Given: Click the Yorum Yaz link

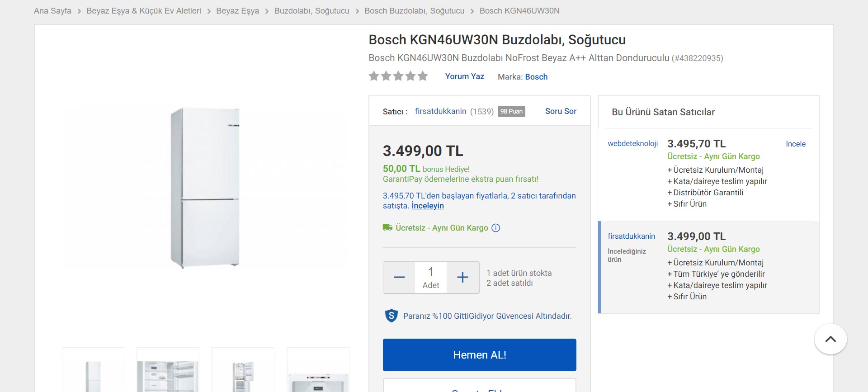Looking at the screenshot, I should tap(464, 76).
